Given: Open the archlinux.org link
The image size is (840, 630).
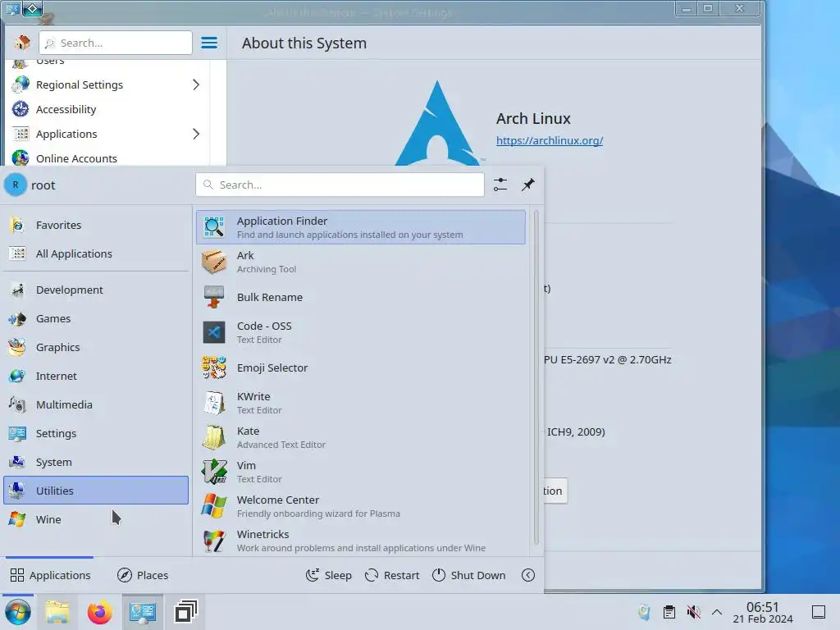Looking at the screenshot, I should coord(549,140).
